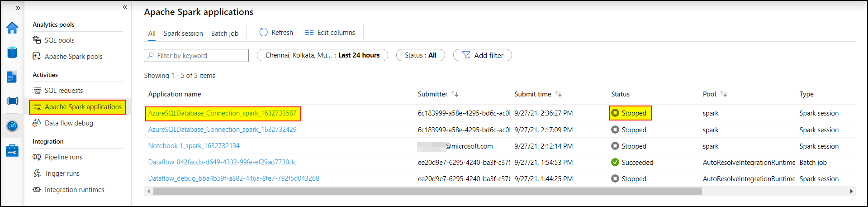Click the Status column header
This screenshot has width=868, height=207.
620,94
